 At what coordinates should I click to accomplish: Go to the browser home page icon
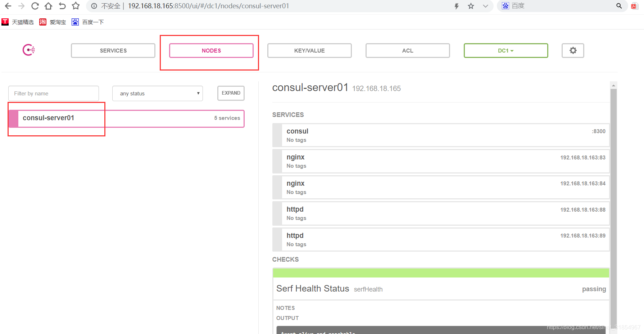pos(48,6)
